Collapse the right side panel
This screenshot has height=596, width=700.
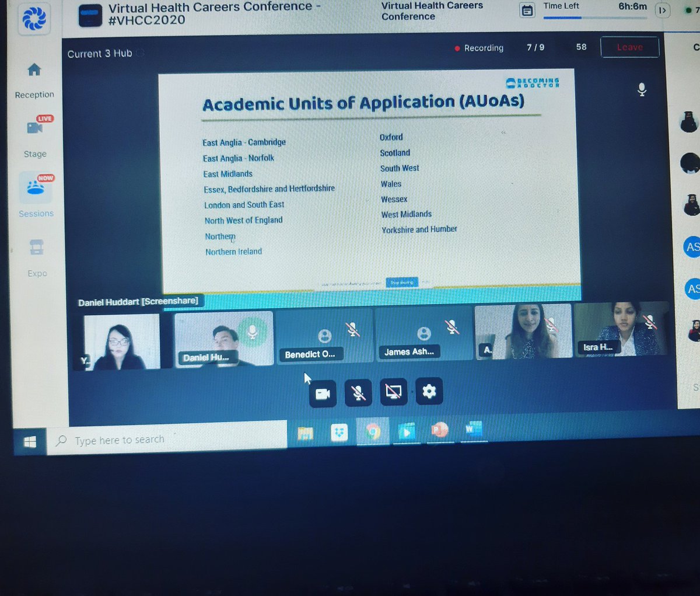click(662, 10)
